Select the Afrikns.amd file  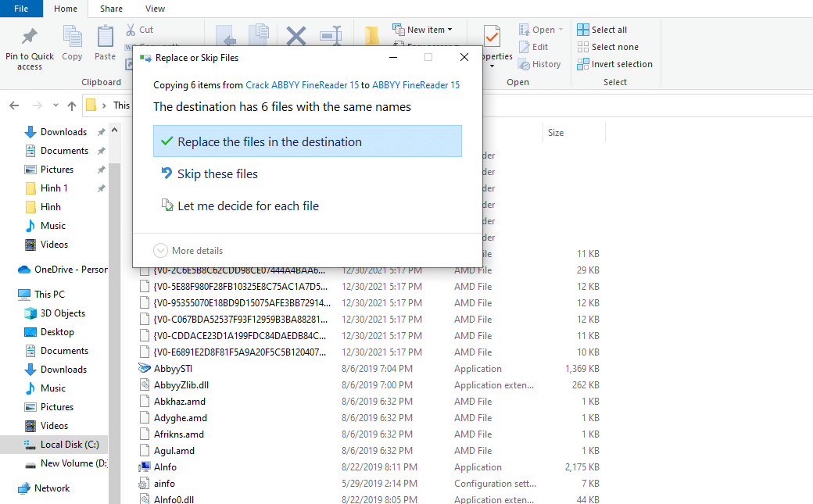(x=178, y=434)
